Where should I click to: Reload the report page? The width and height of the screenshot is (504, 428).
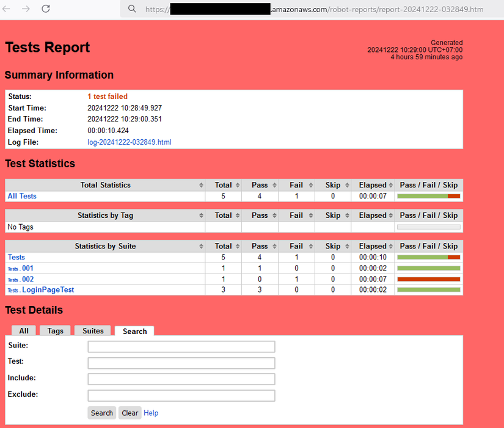click(x=46, y=9)
